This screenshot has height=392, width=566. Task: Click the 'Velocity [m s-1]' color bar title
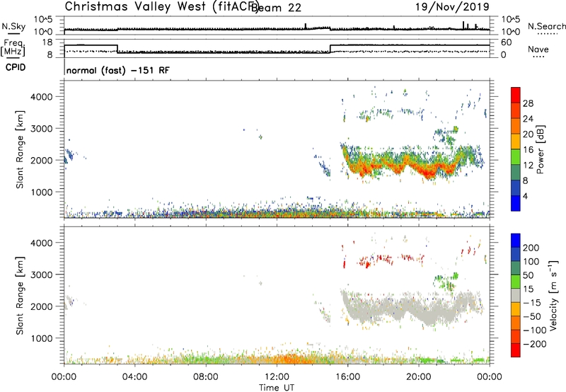[x=553, y=295]
